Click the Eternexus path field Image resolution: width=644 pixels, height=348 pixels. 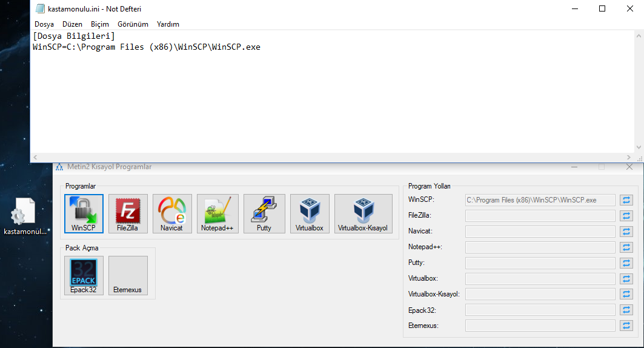coord(540,326)
